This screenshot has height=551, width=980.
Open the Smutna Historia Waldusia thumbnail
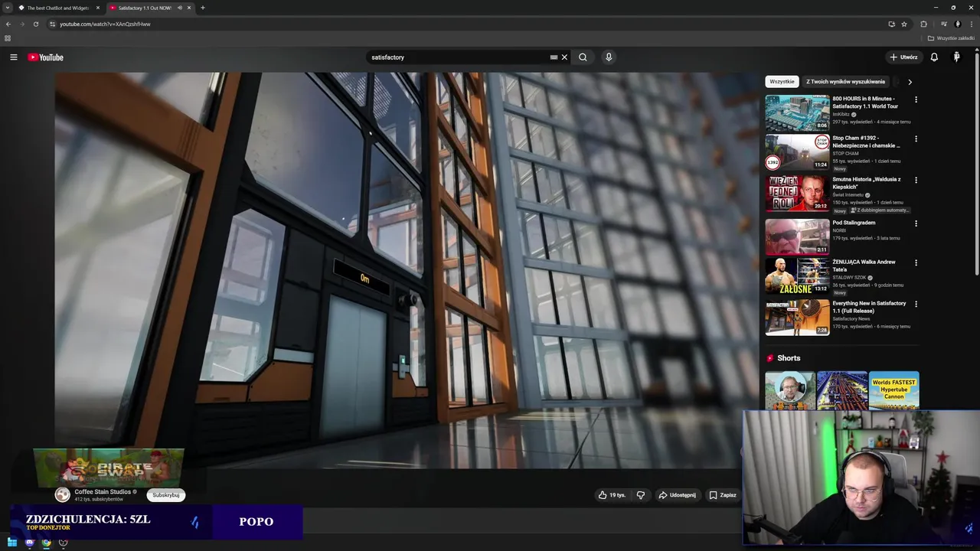(x=797, y=194)
